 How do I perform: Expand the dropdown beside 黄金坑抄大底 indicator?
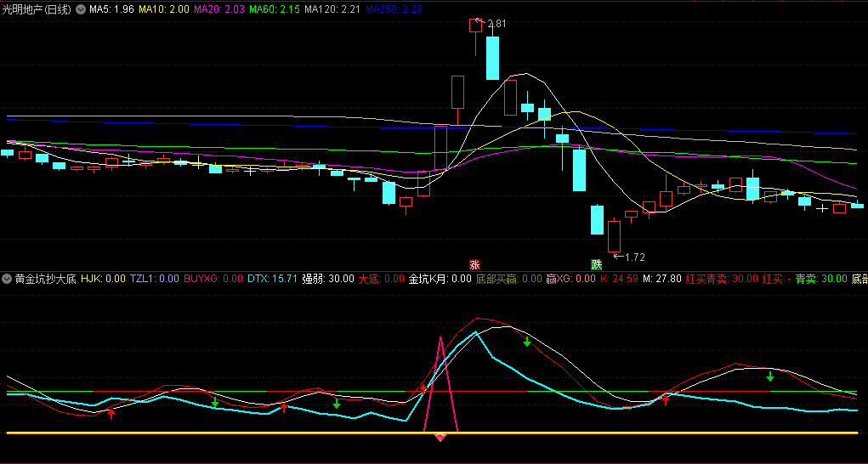coord(7,278)
